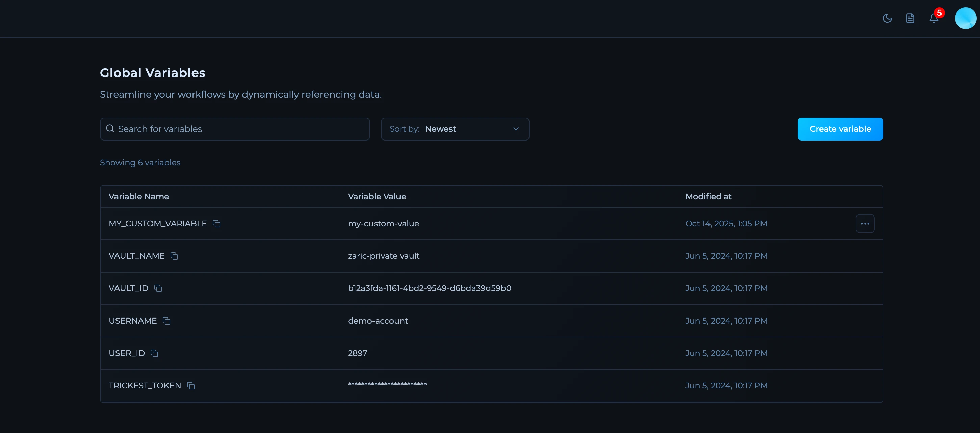Copy the MY_CUSTOM_VARIABLE name
Viewport: 980px width, 433px height.
click(x=216, y=224)
